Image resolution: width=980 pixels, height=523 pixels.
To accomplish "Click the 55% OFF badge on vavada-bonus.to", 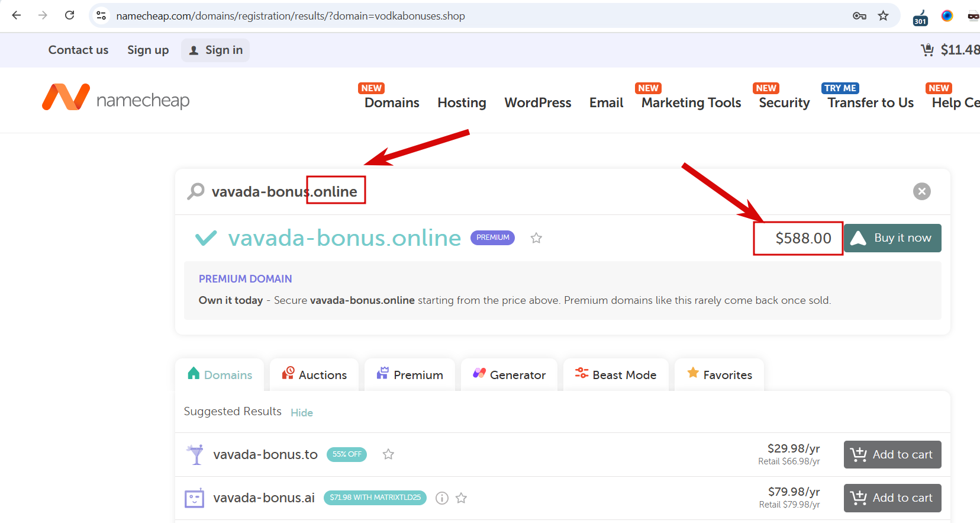I will click(347, 454).
